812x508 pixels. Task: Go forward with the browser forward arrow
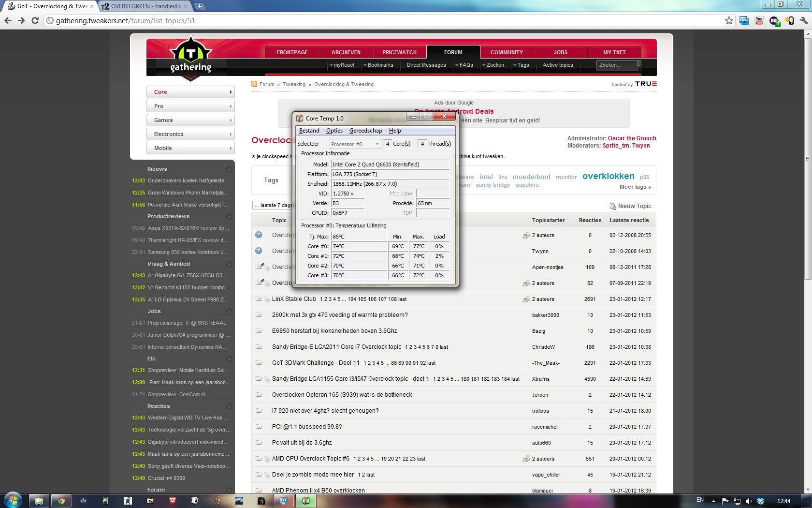coord(21,20)
